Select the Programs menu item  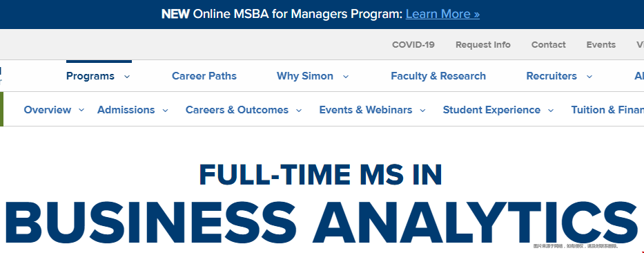pyautogui.click(x=90, y=76)
